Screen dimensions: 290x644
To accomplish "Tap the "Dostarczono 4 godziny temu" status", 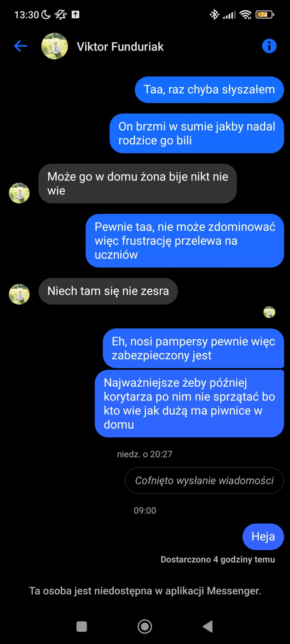I will (x=218, y=560).
